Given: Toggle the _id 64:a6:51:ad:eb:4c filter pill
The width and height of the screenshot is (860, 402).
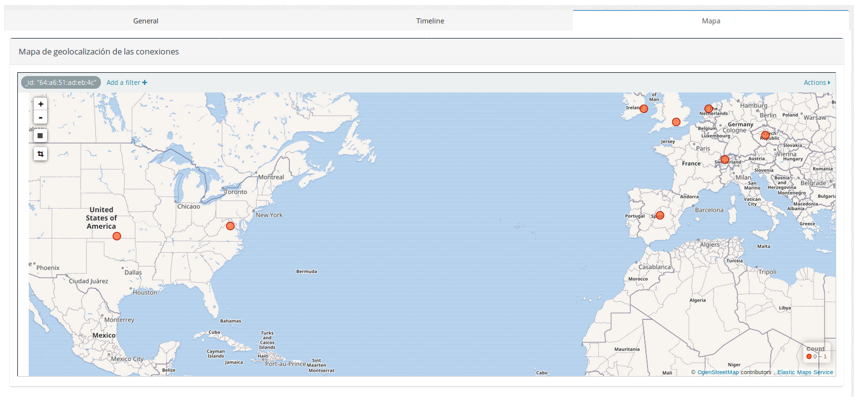Looking at the screenshot, I should (61, 83).
